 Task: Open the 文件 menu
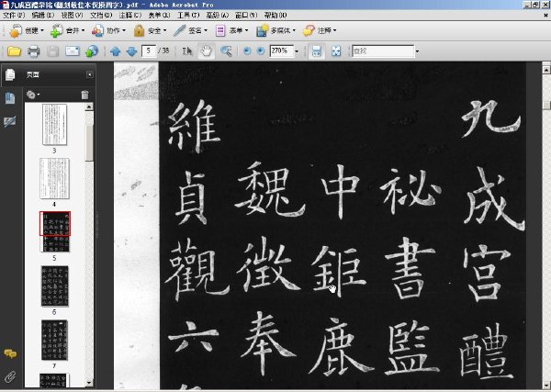14,15
